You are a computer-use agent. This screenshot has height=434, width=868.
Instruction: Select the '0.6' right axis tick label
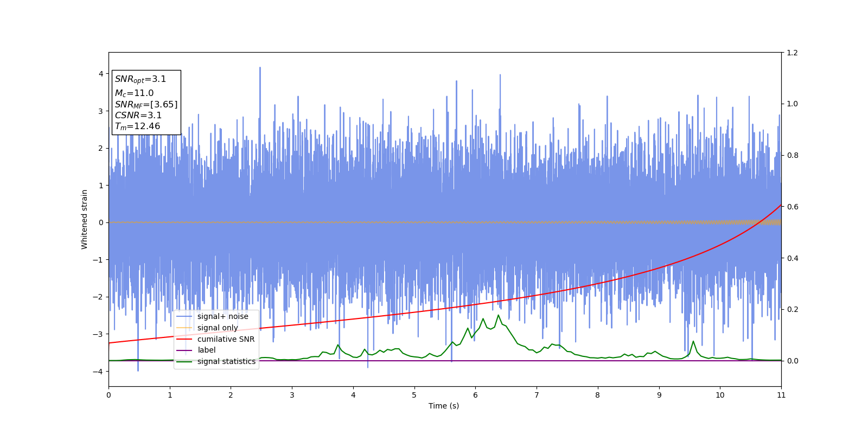click(x=792, y=207)
